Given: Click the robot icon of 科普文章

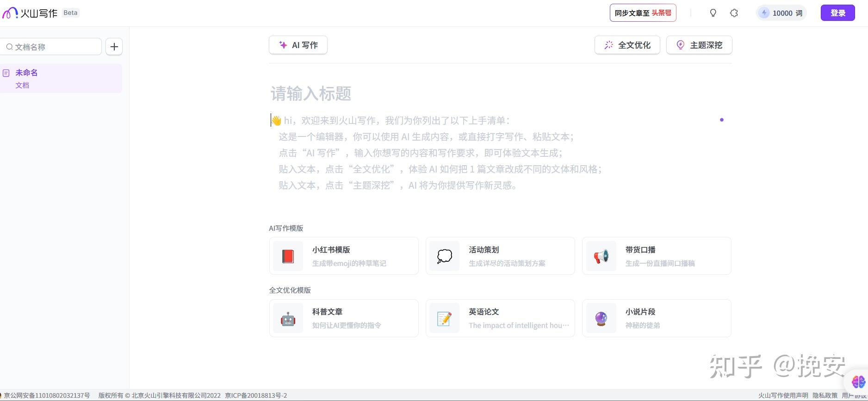Looking at the screenshot, I should pos(288,318).
